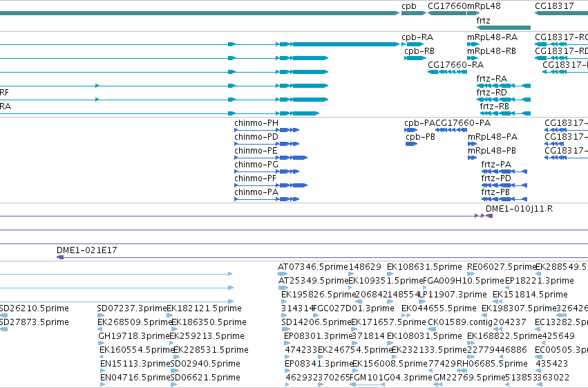Select the CG18317 gene feature
Screen dimensions: 588x388
coord(561,13)
